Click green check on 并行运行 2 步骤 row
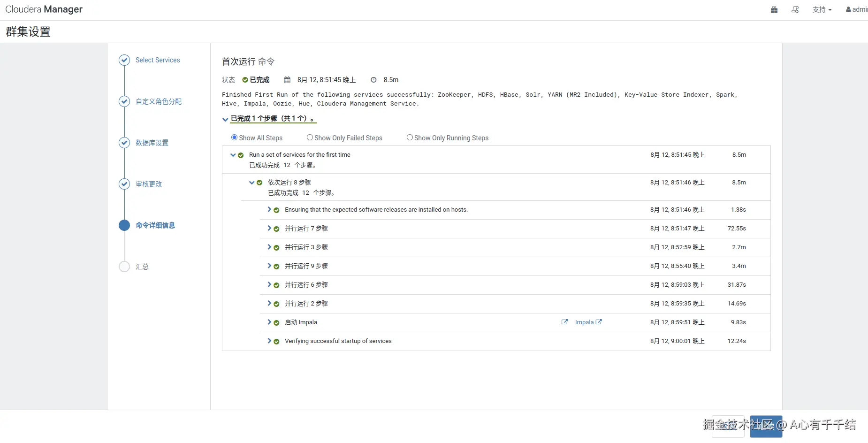 pos(276,304)
